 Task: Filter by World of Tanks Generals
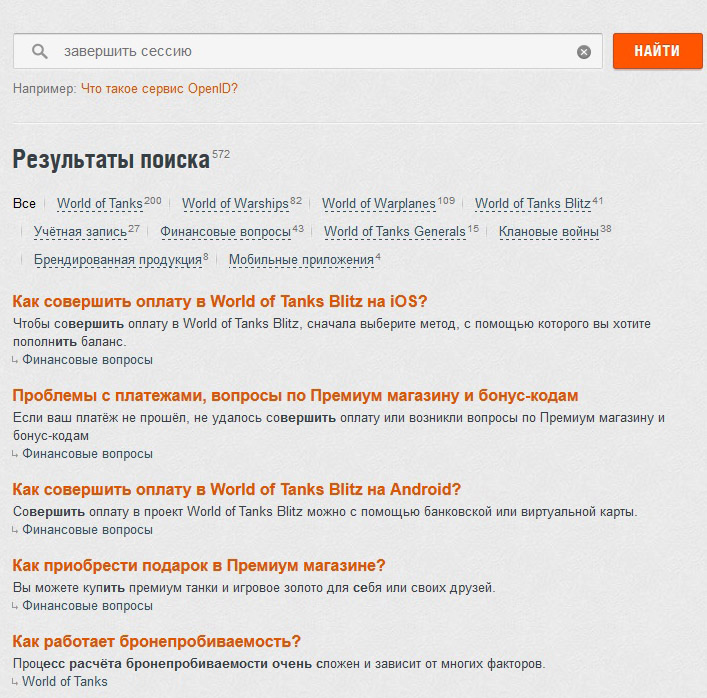(x=395, y=232)
